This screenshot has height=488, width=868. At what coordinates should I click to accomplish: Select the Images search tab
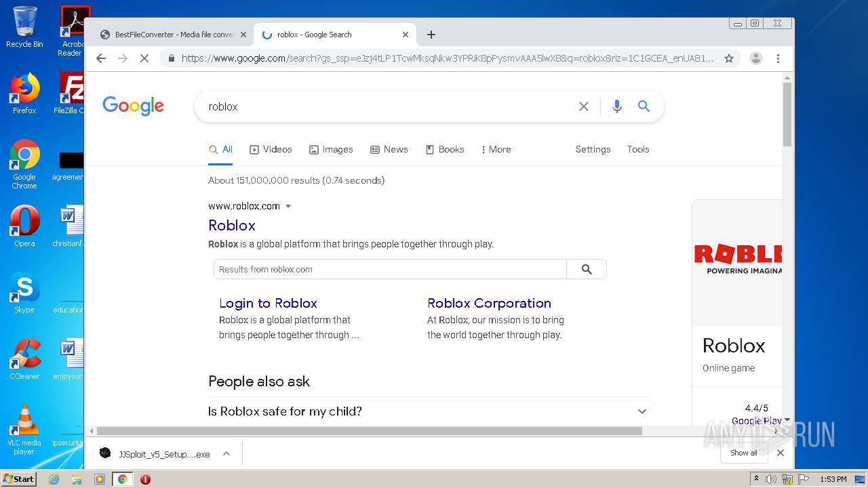click(331, 149)
